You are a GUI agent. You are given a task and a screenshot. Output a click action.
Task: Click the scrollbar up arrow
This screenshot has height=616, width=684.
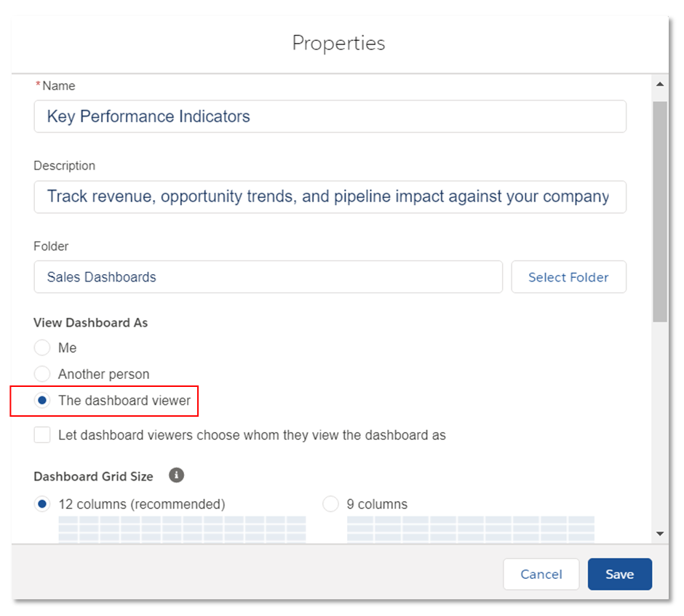660,84
